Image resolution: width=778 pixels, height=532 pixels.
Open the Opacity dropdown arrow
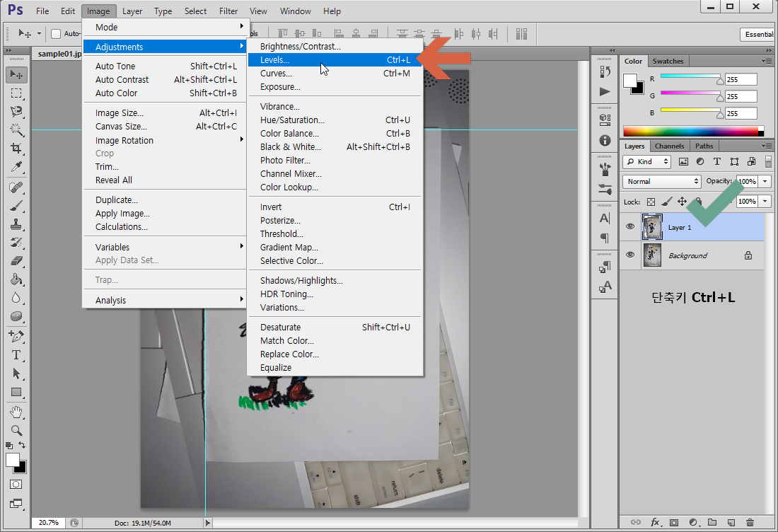pos(765,182)
